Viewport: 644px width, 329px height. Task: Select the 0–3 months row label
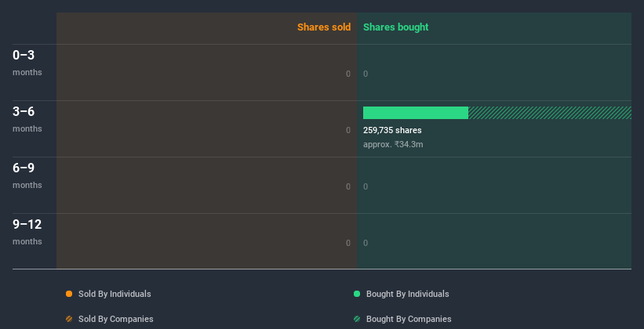(x=27, y=63)
